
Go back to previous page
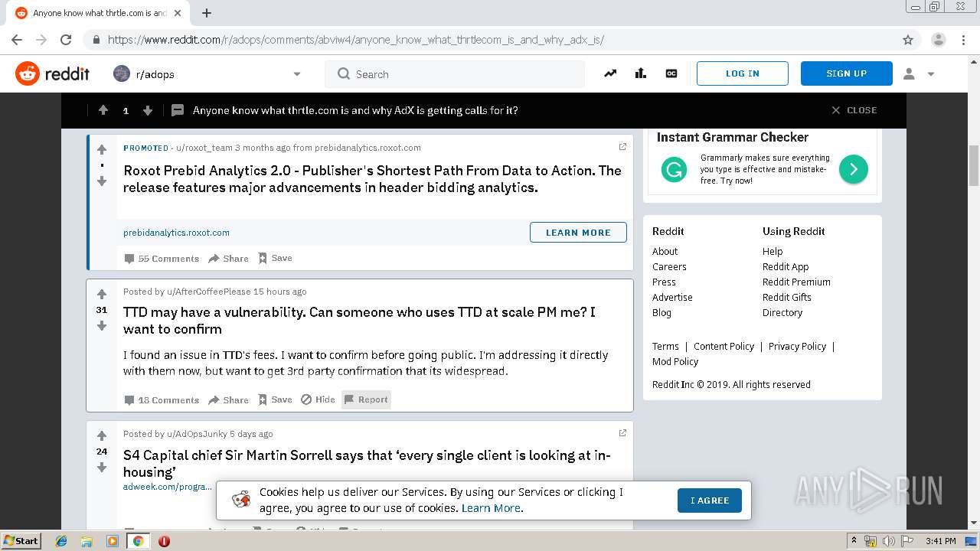tap(17, 40)
